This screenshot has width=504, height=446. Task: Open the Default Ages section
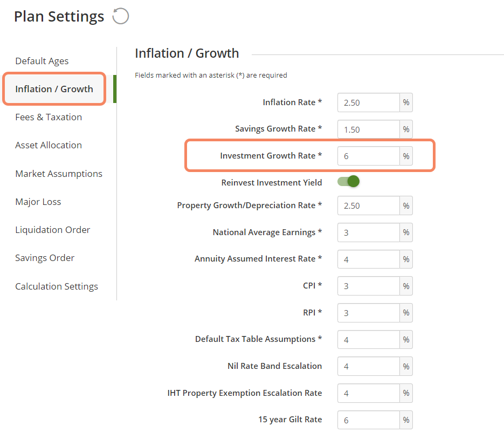[42, 61]
